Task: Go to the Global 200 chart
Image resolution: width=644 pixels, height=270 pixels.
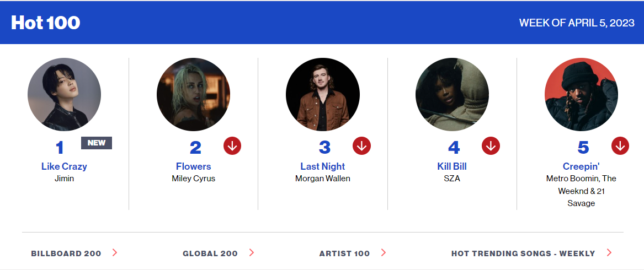Action: tap(210, 253)
